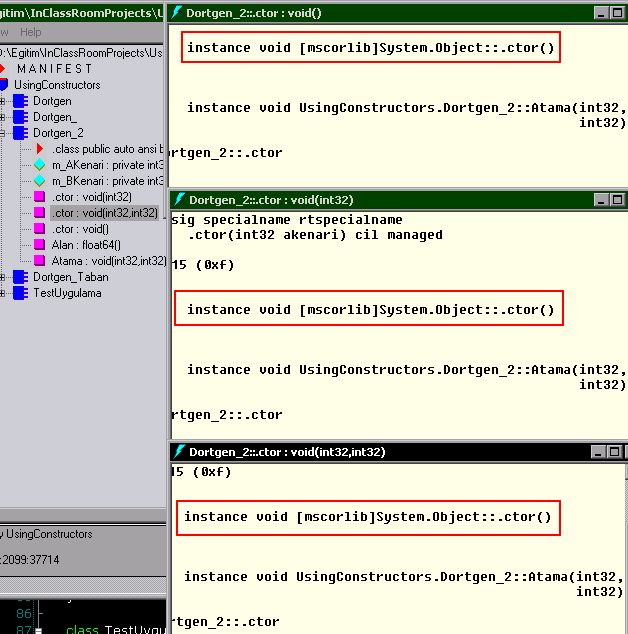Click the blue class icon for TestUygulama
Image resolution: width=628 pixels, height=634 pixels.
(x=19, y=293)
